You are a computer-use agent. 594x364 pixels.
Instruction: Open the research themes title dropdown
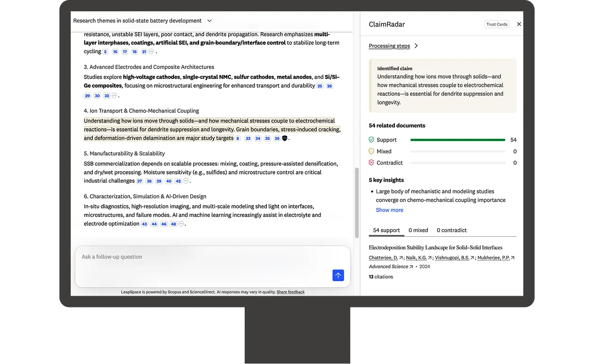point(209,21)
